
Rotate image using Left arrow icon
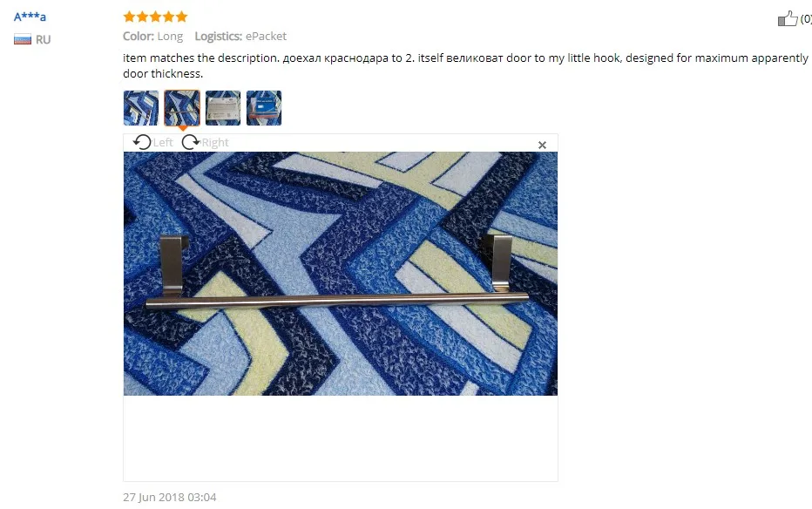point(142,142)
